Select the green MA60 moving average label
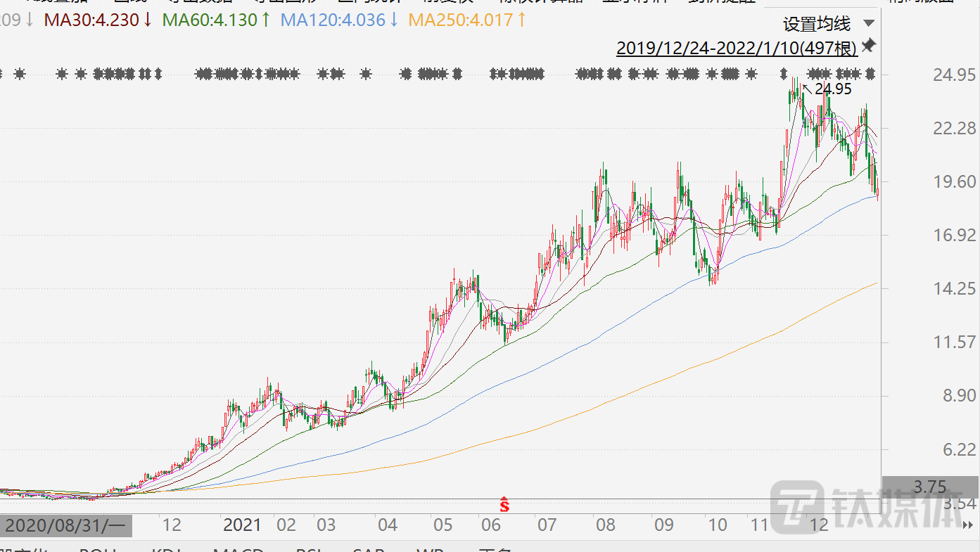The image size is (980, 552). click(216, 20)
